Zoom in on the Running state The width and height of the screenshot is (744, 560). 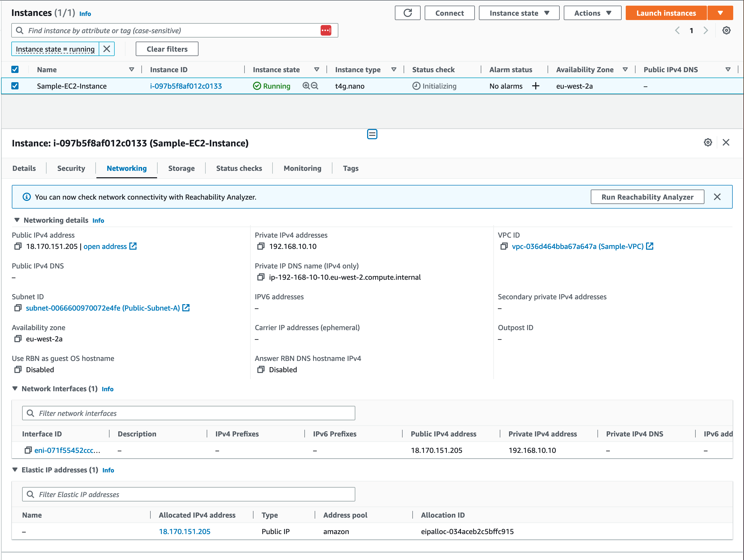click(305, 86)
